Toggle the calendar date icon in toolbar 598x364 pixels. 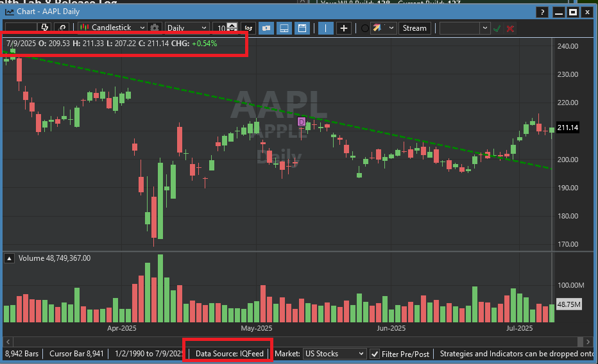302,28
